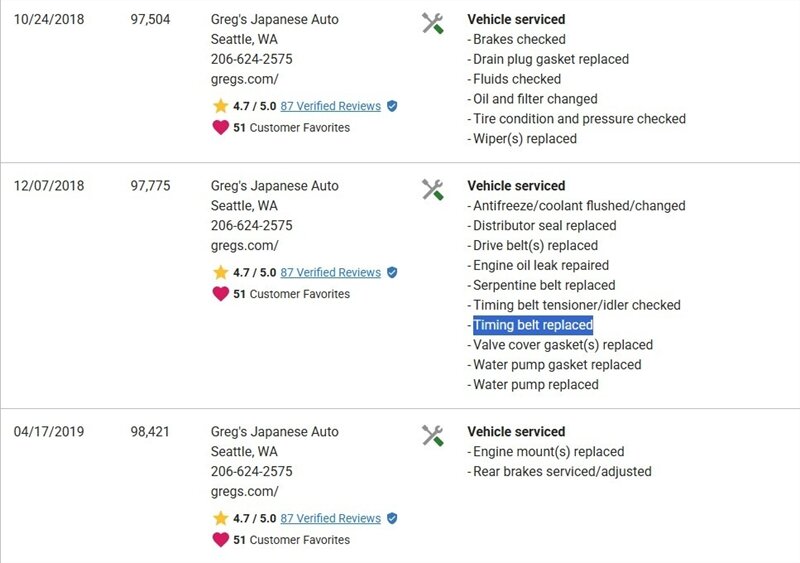This screenshot has height=563, width=800.
Task: Click the heart favorites icon in the 10/24/2018 record
Action: tap(220, 127)
